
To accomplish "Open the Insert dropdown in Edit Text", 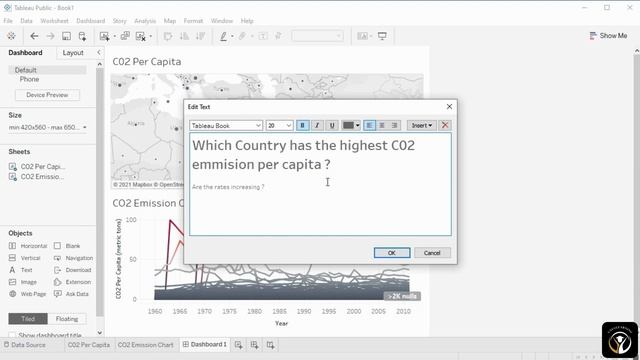I will (422, 125).
